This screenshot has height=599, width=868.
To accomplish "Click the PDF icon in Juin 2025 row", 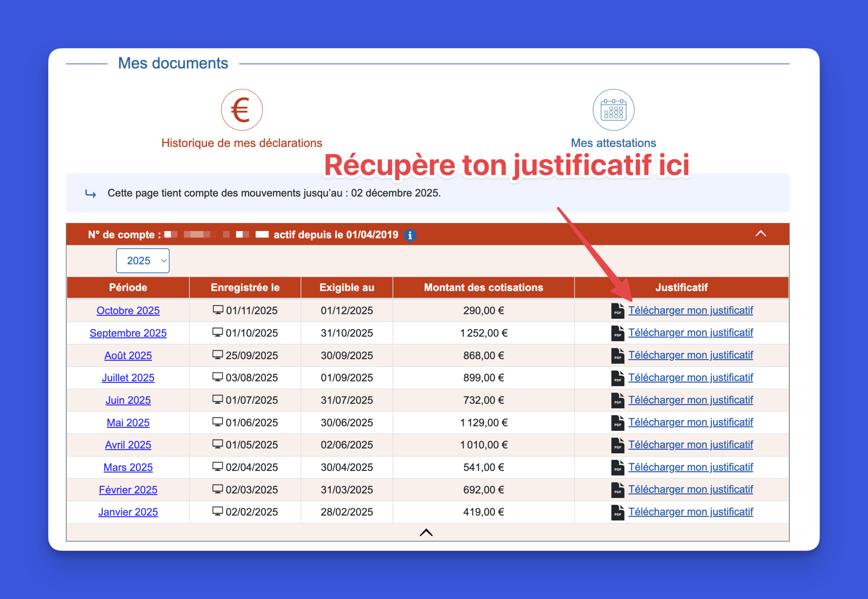I will click(617, 400).
